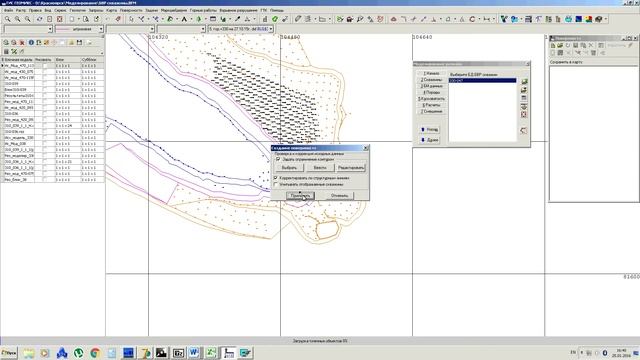Click the Ввести button in dialog
Screen dimensions: 640x360
point(320,168)
